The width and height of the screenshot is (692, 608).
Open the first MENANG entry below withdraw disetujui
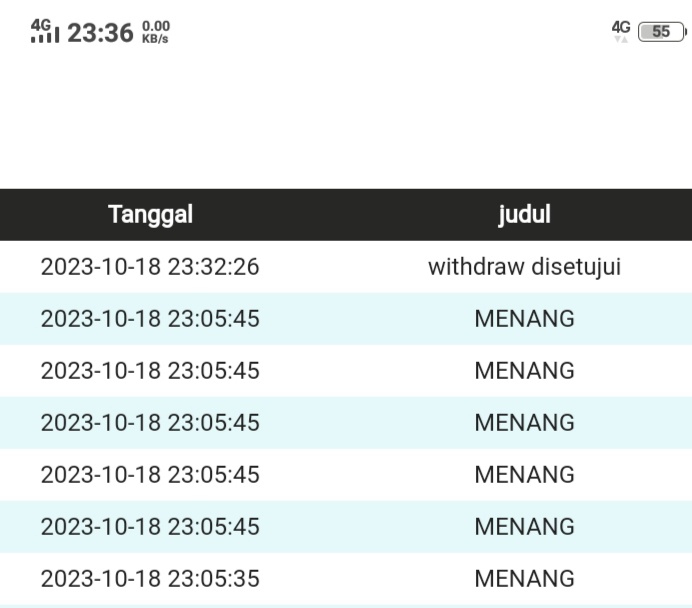524,319
